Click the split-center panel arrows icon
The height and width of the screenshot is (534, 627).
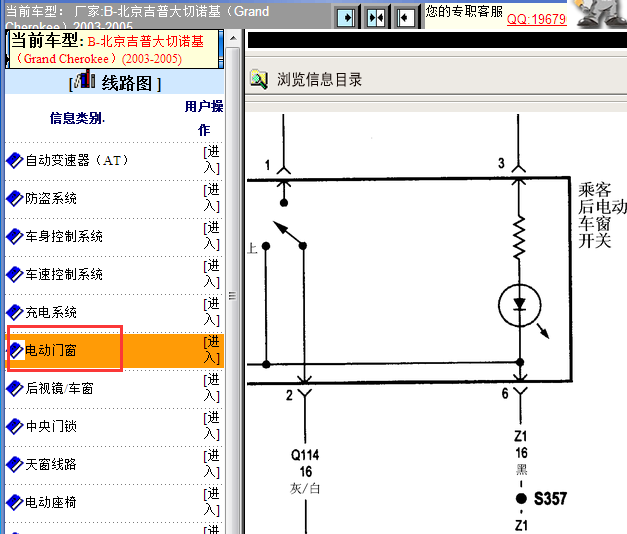point(376,18)
